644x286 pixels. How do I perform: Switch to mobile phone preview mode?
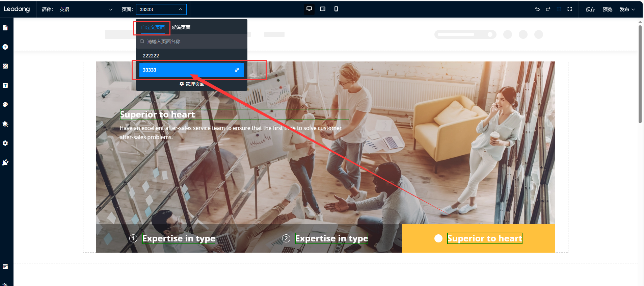[336, 9]
